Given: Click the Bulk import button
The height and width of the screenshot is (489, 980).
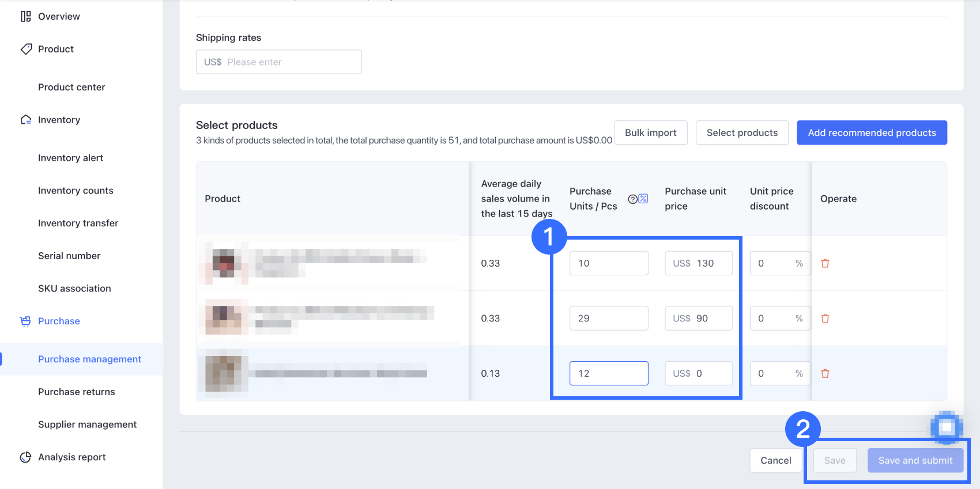Looking at the screenshot, I should (x=650, y=133).
